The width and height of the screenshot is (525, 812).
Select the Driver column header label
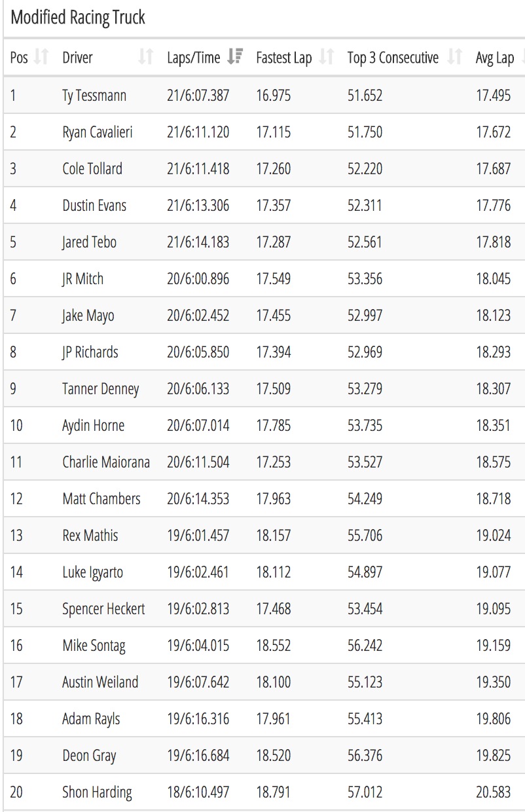tap(77, 58)
